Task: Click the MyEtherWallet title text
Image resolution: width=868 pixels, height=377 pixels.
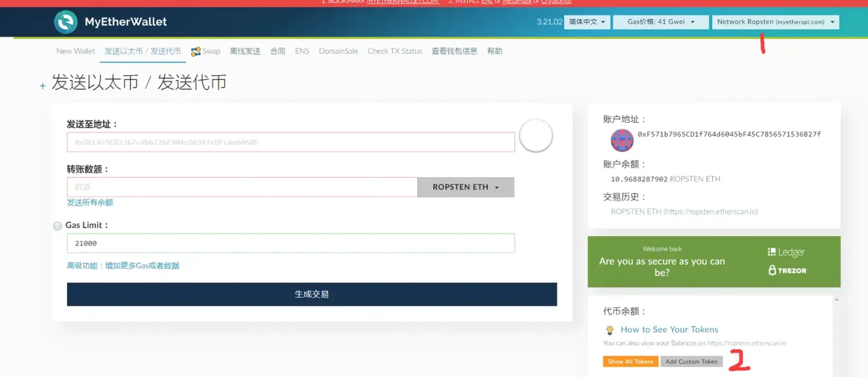Action: [x=126, y=22]
